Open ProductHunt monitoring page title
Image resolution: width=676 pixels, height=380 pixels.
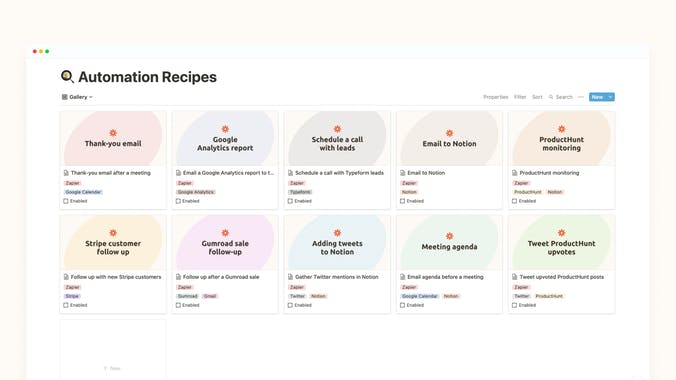pyautogui.click(x=549, y=173)
